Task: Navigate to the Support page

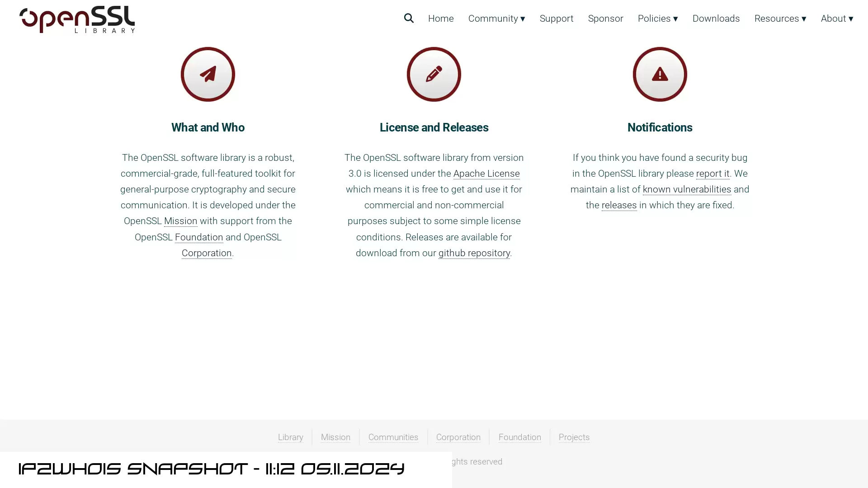Action: (556, 19)
